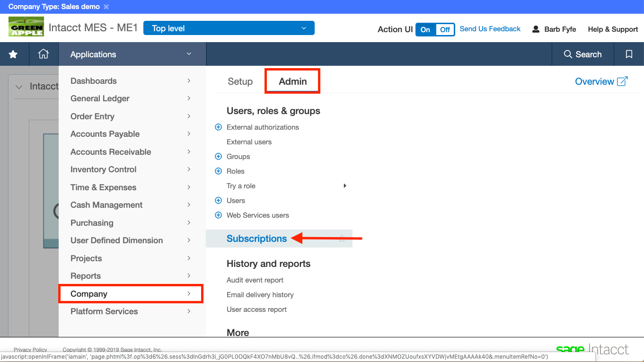Expand the Accounts Payable submenu
644x362 pixels.
tap(189, 134)
